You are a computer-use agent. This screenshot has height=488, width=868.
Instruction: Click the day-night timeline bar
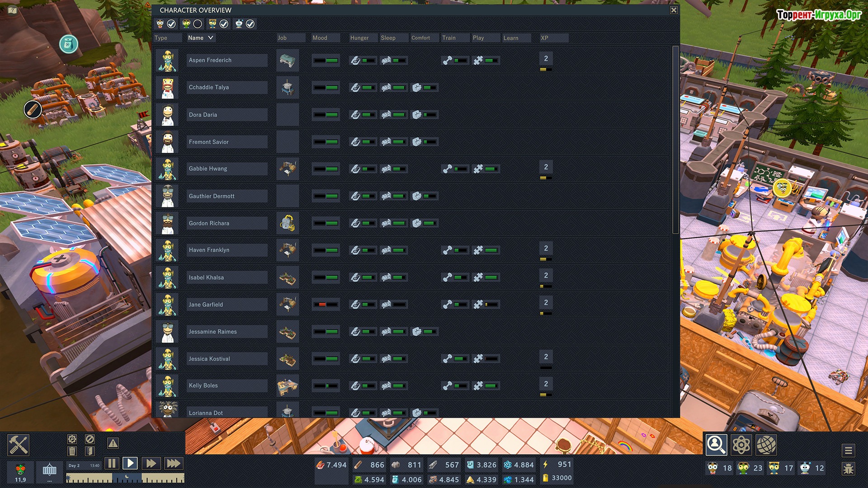(125, 478)
